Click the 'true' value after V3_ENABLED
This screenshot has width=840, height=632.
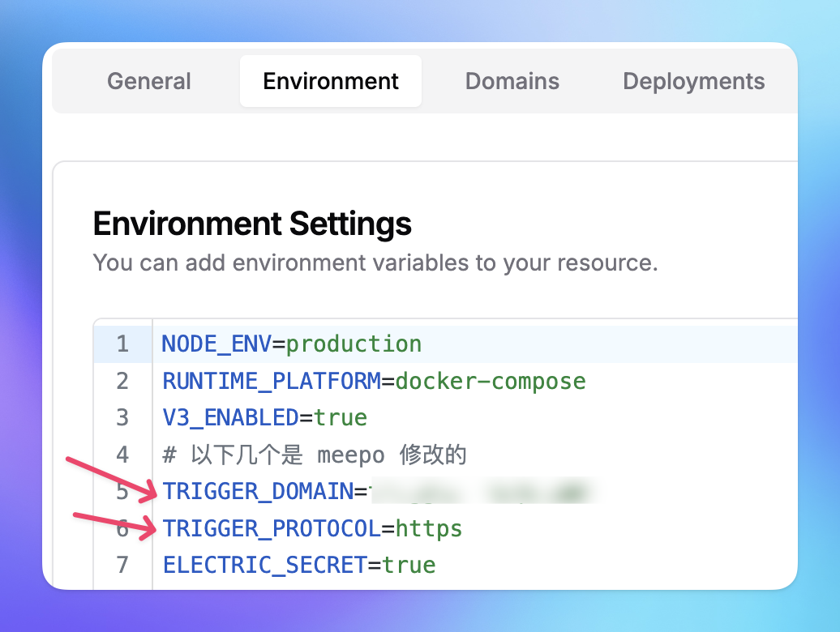pos(341,417)
